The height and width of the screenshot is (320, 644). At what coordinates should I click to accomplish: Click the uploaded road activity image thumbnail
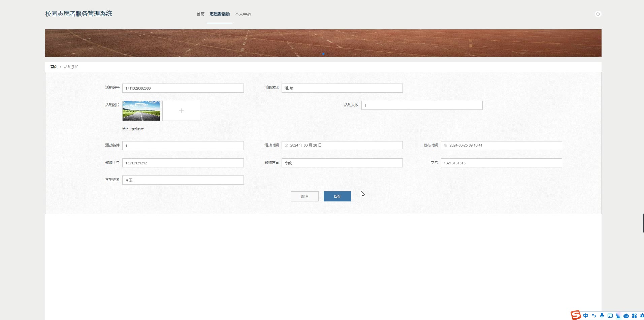coord(141,111)
